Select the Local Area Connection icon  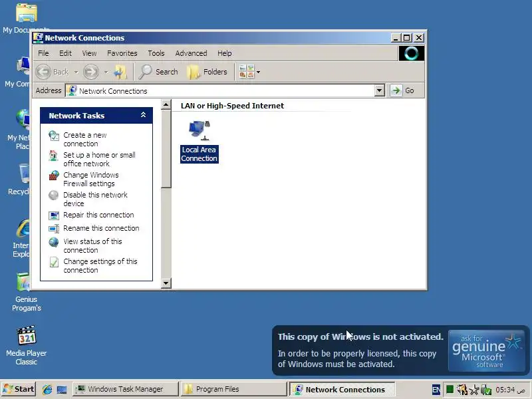click(199, 142)
